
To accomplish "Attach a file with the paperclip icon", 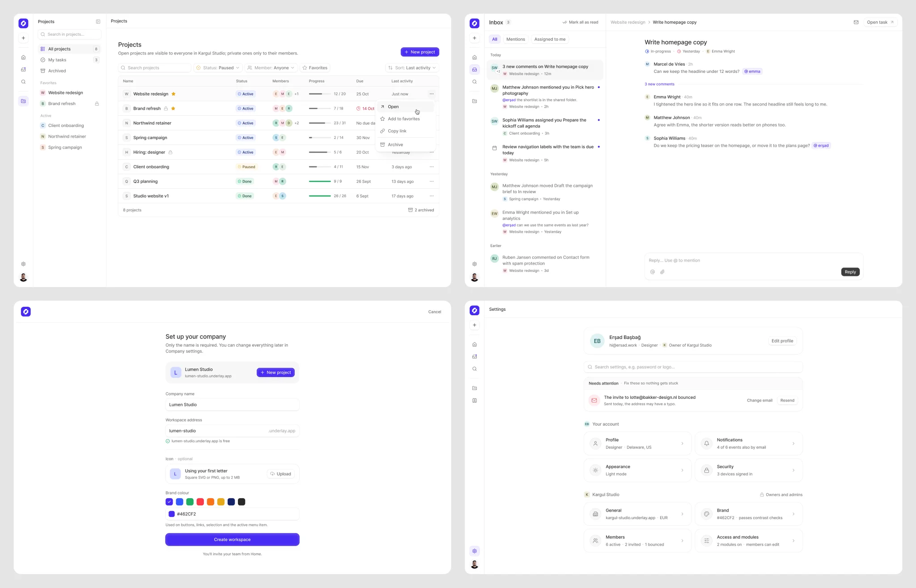I will pyautogui.click(x=662, y=272).
